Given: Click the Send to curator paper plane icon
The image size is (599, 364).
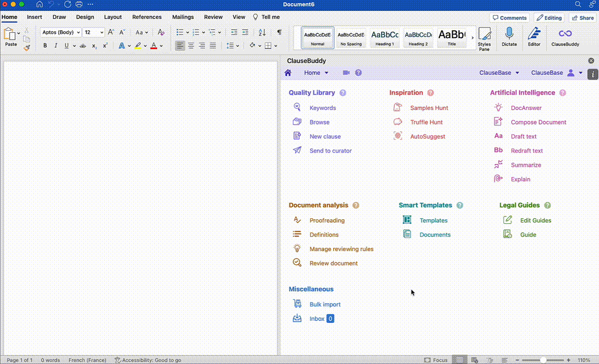Looking at the screenshot, I should coord(297,150).
